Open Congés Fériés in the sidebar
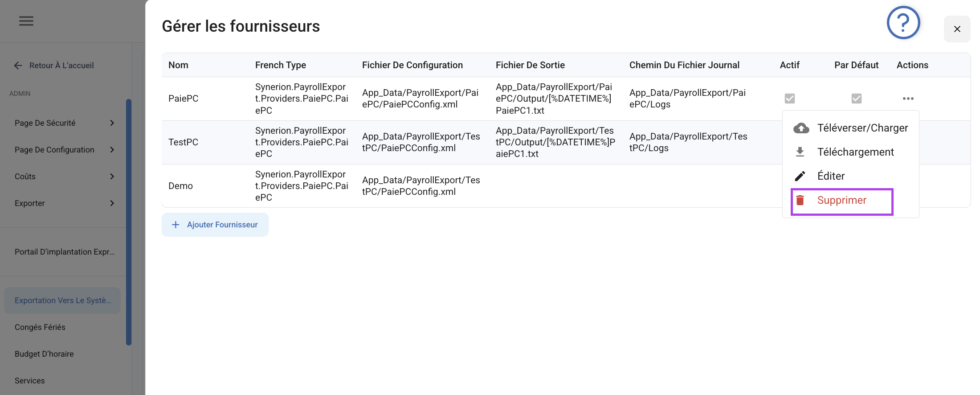Image resolution: width=980 pixels, height=395 pixels. coord(40,327)
